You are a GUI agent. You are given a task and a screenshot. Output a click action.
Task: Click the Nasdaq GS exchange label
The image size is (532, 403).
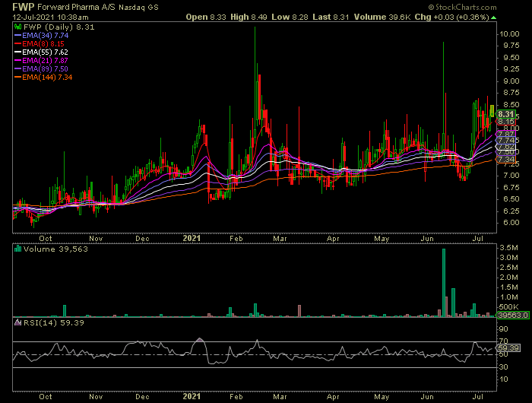point(138,7)
